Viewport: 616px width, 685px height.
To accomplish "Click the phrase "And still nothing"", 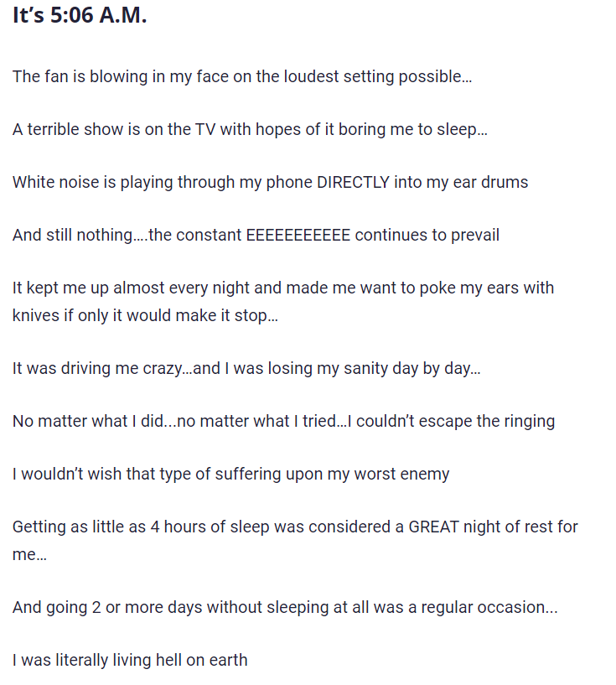I will (73, 235).
